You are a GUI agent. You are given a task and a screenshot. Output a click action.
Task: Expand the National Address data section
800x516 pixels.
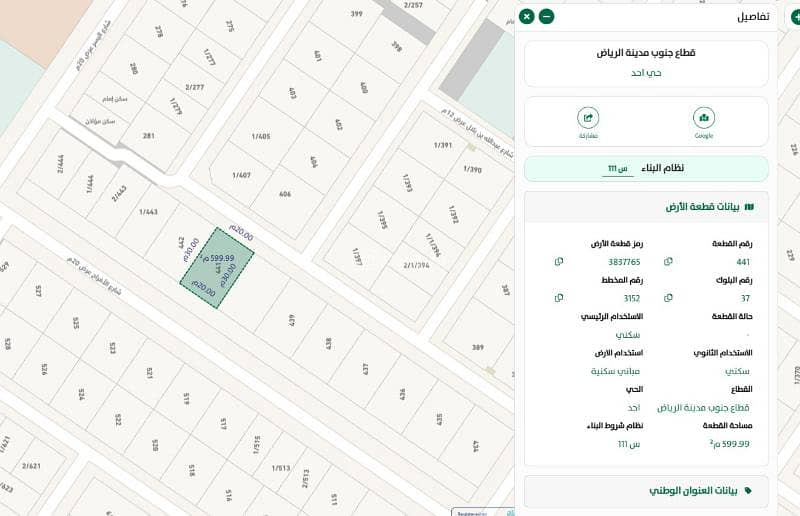click(646, 491)
